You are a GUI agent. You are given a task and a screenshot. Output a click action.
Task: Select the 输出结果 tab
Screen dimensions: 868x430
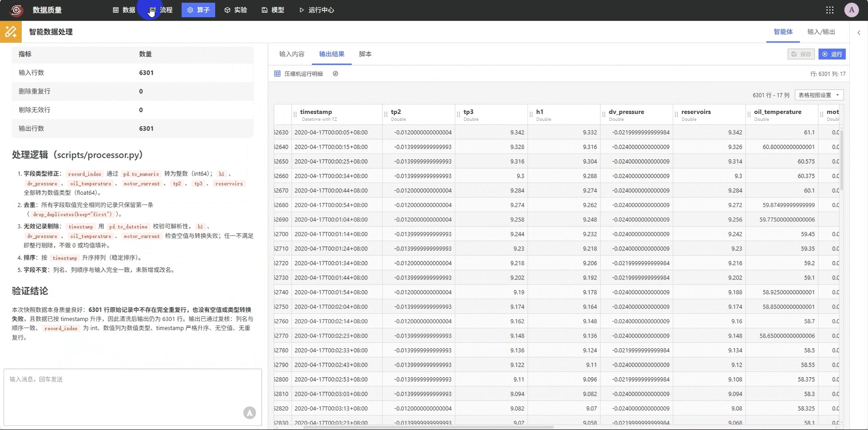click(x=331, y=54)
